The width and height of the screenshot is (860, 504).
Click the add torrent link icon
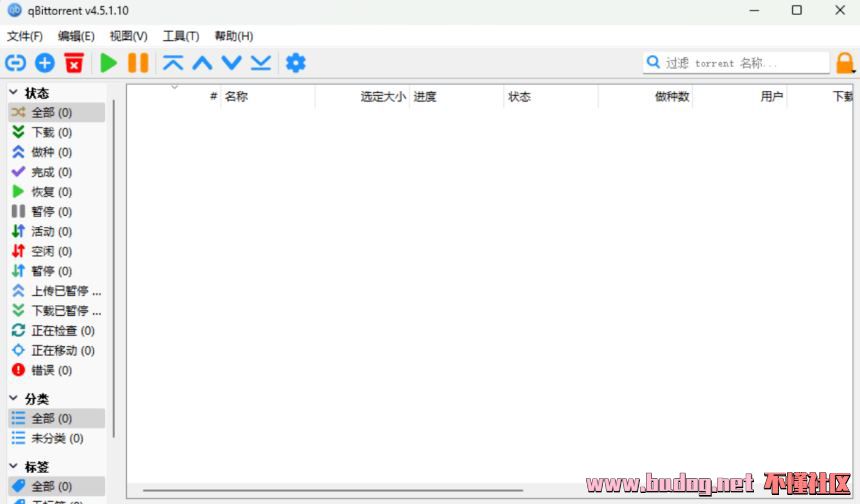click(15, 63)
